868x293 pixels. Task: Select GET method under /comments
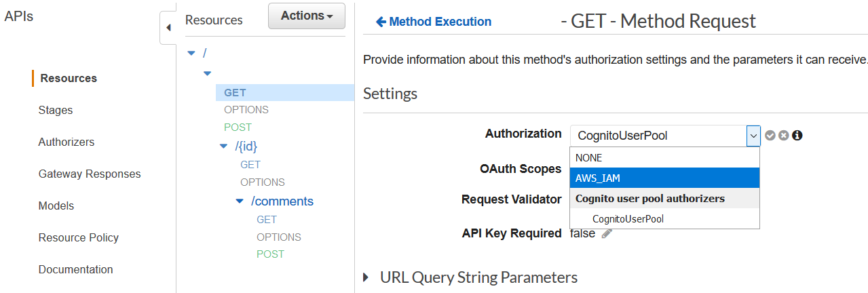[267, 220]
